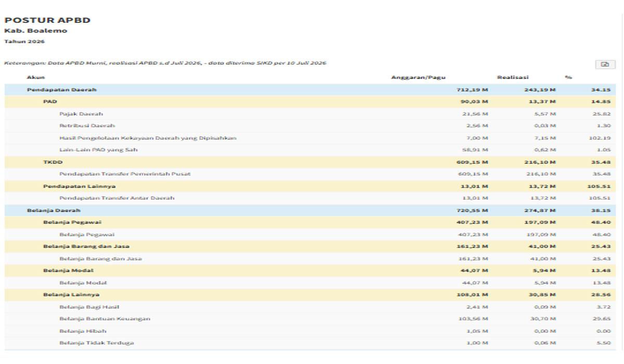Collapse the PAD group row
Viewport: 624px width, 364px height.
(x=310, y=102)
